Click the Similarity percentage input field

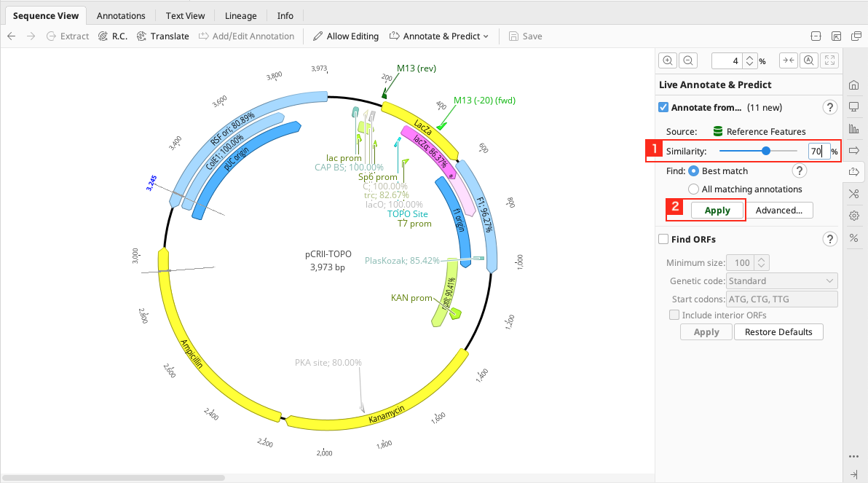pos(818,152)
